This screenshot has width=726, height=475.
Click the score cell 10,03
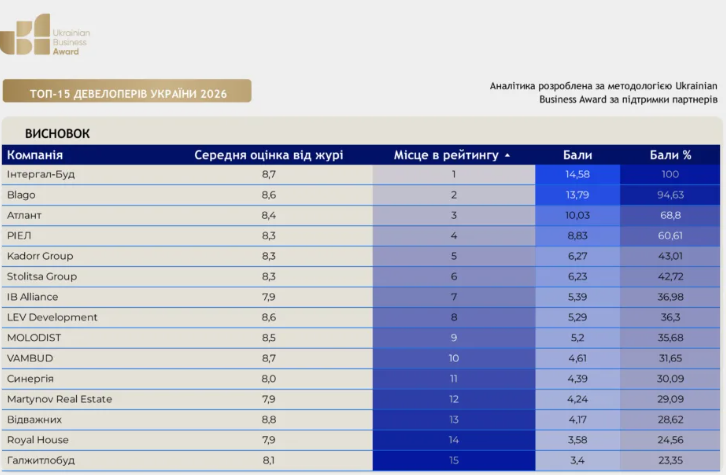577,215
